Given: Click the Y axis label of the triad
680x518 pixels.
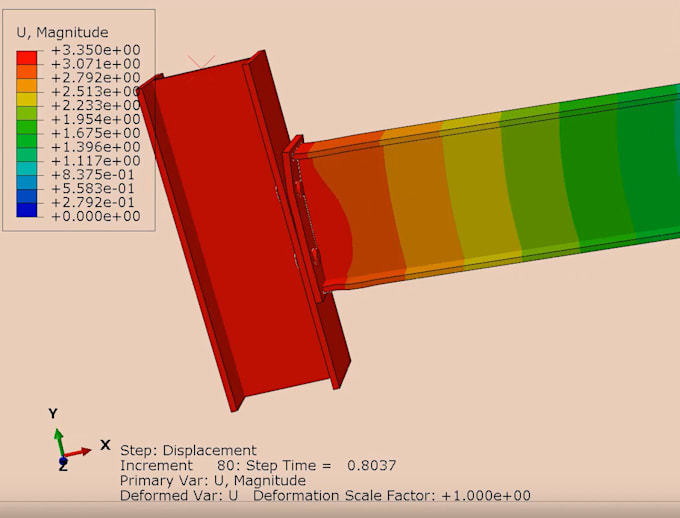Looking at the screenshot, I should pos(53,413).
